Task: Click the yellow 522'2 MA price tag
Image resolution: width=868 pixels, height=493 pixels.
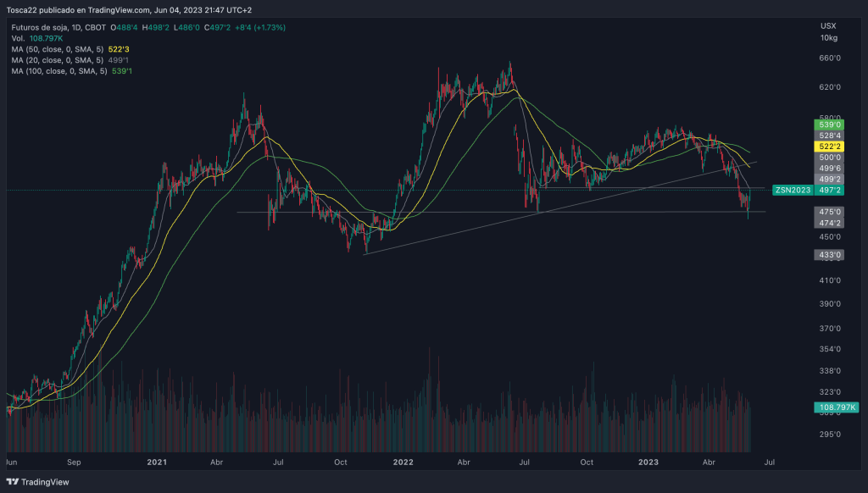Action: 829,147
